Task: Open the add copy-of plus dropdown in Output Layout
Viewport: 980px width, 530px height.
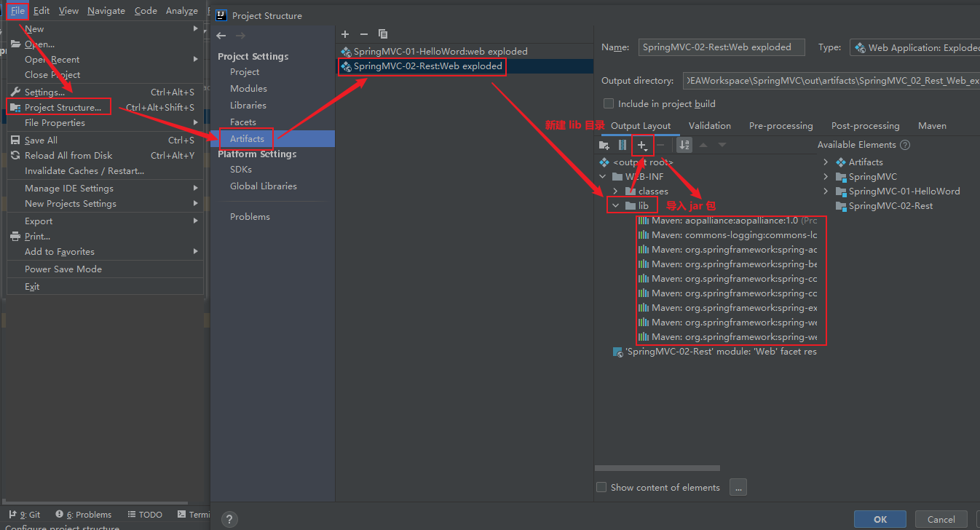Action: (642, 145)
